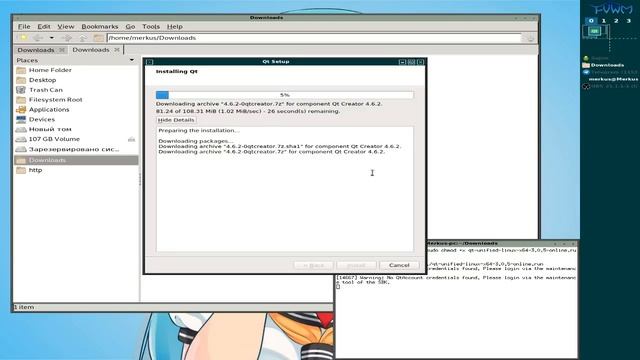The image size is (640, 360).
Task: Click the Qt installation progress bar
Action: (x=284, y=95)
